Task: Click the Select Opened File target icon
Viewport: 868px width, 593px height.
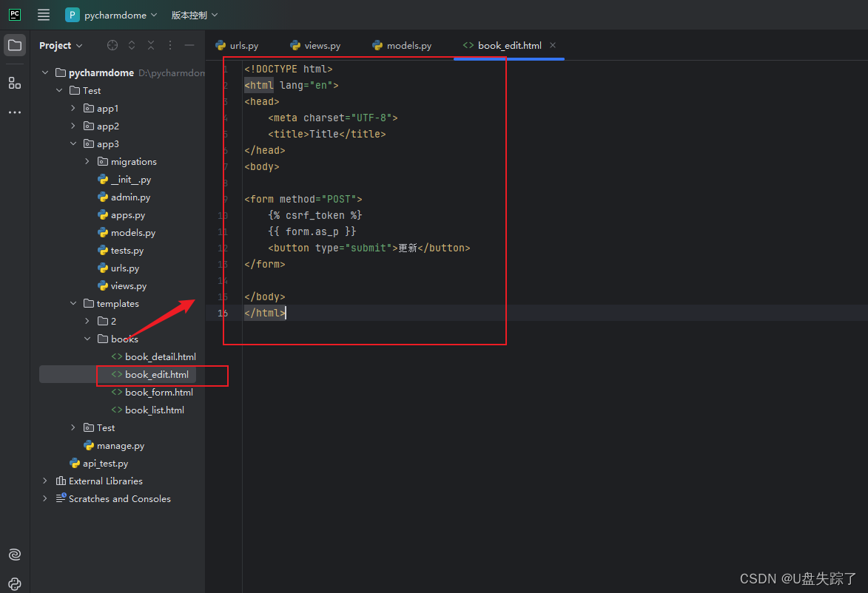Action: coord(112,45)
